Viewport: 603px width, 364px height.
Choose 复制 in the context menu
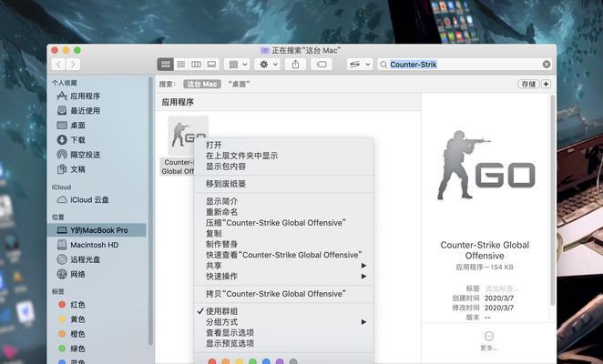(x=284, y=233)
